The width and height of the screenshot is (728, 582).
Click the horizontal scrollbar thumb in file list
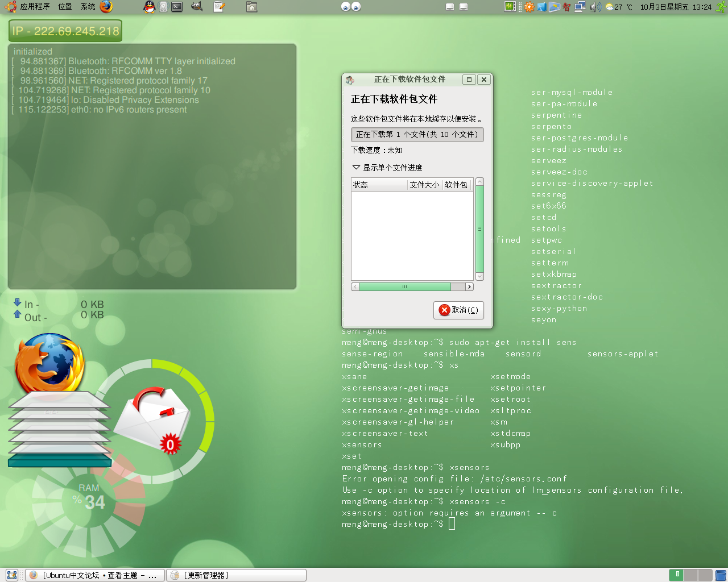click(x=404, y=286)
